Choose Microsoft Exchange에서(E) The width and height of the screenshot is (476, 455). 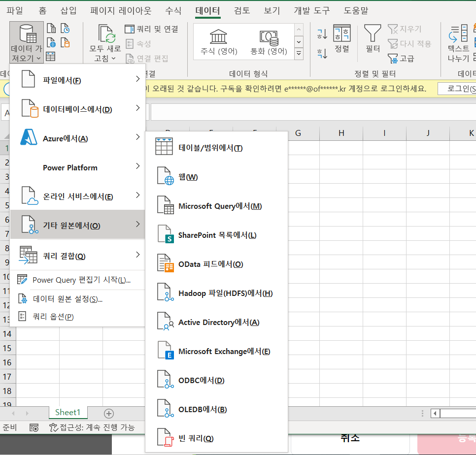tap(216, 351)
